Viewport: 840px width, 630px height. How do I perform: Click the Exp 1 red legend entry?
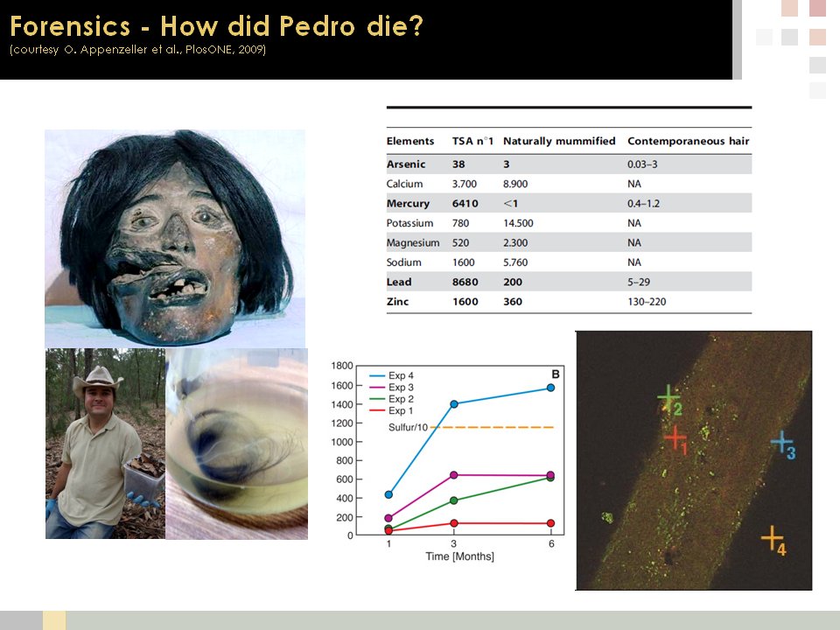point(399,410)
